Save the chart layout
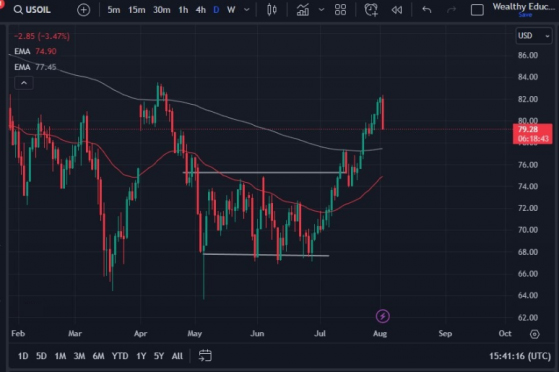 [x=525, y=15]
